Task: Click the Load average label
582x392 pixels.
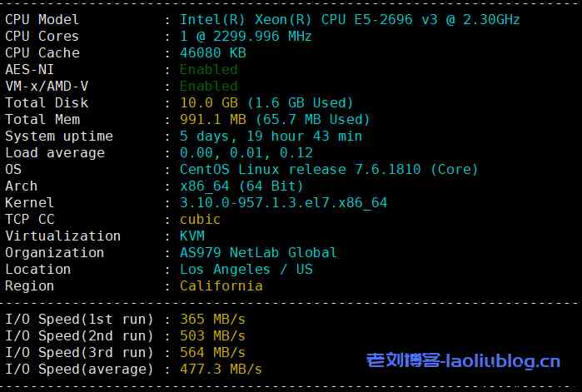Action: pos(55,153)
